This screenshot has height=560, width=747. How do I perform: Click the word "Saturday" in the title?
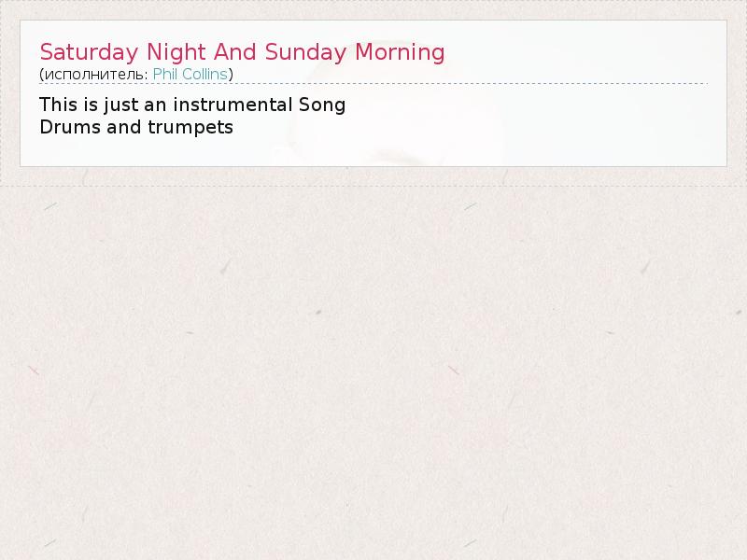click(90, 51)
